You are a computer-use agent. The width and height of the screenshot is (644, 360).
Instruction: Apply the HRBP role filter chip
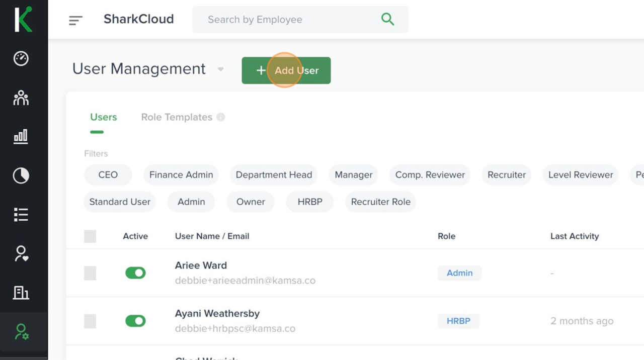pyautogui.click(x=309, y=202)
